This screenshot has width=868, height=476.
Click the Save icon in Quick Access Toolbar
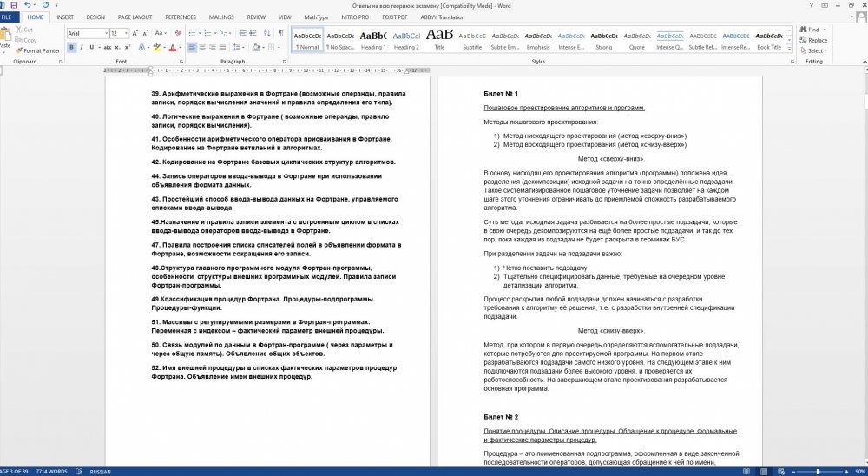[14, 5]
